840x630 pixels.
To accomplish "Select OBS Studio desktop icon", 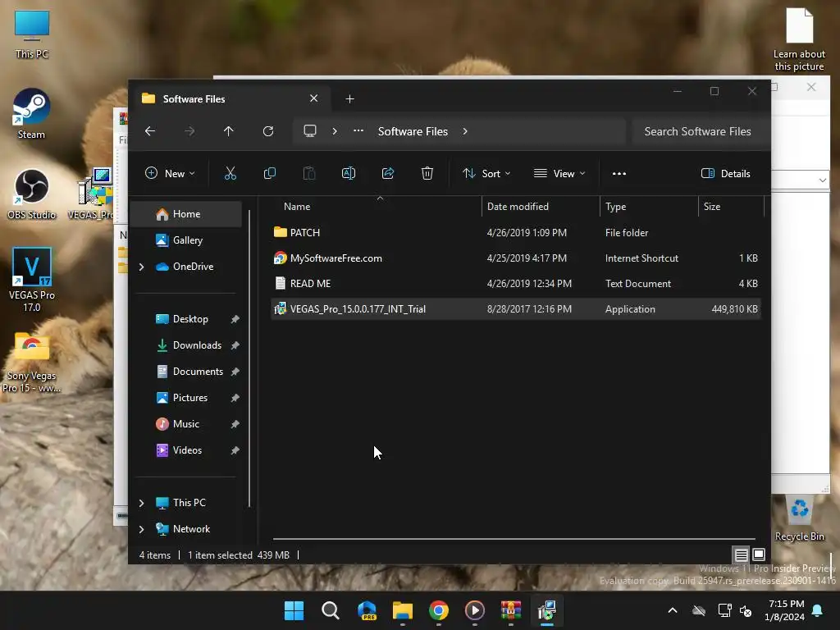I will click(32, 194).
